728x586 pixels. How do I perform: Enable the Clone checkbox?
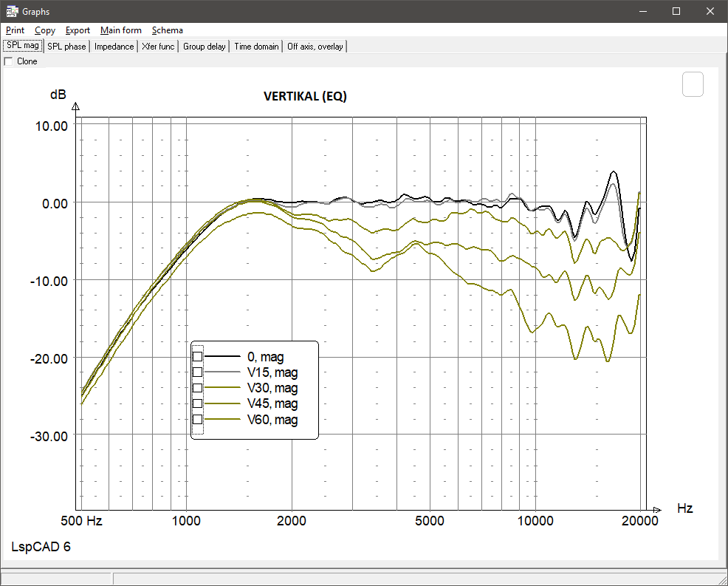10,61
